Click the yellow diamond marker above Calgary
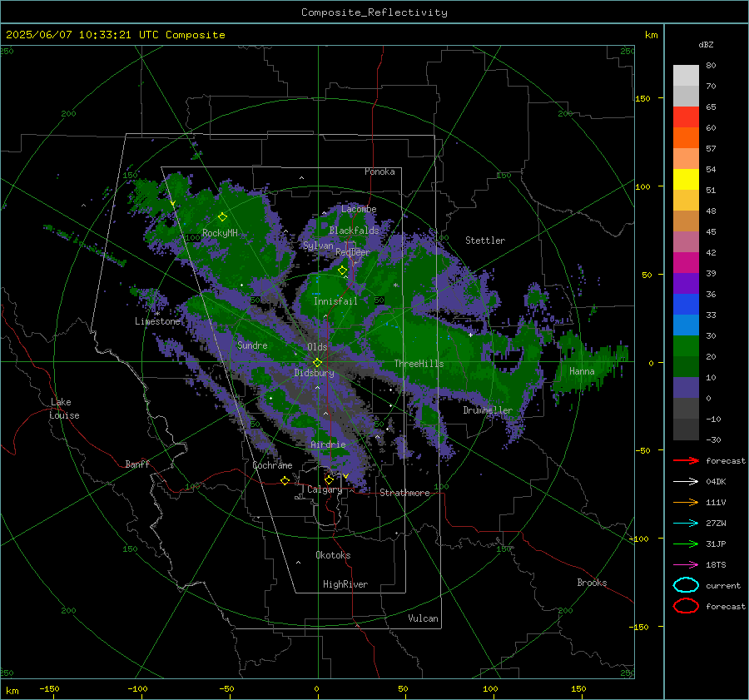This screenshot has height=700, width=749. pyautogui.click(x=329, y=479)
